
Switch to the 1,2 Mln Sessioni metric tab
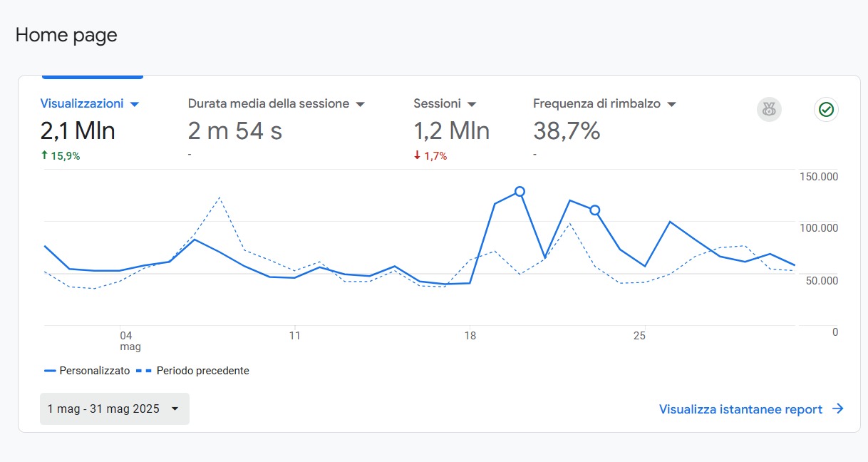451,131
